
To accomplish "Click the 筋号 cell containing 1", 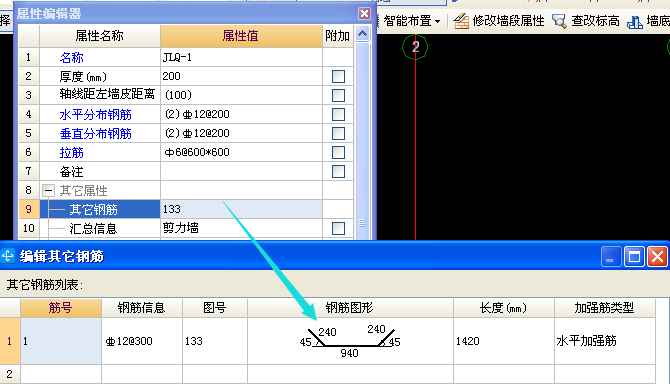I will tap(61, 341).
